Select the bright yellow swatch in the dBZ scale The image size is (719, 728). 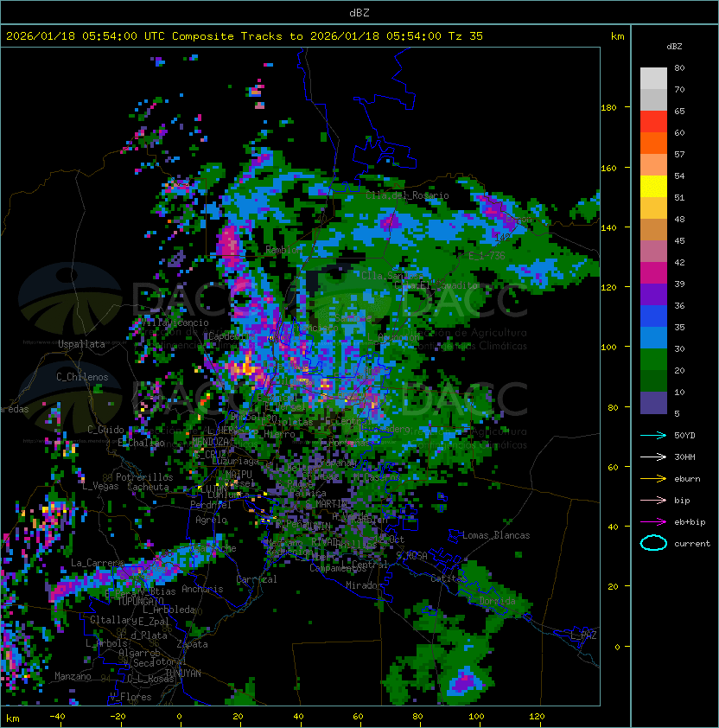coord(653,187)
